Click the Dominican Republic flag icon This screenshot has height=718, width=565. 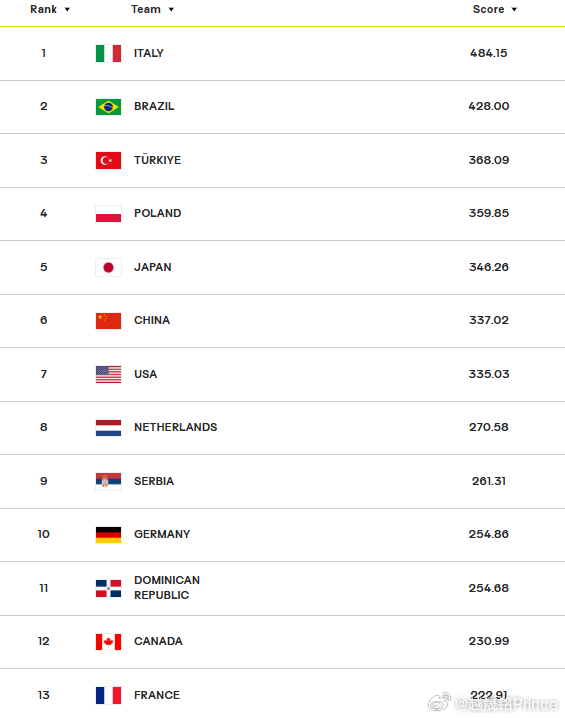point(109,588)
